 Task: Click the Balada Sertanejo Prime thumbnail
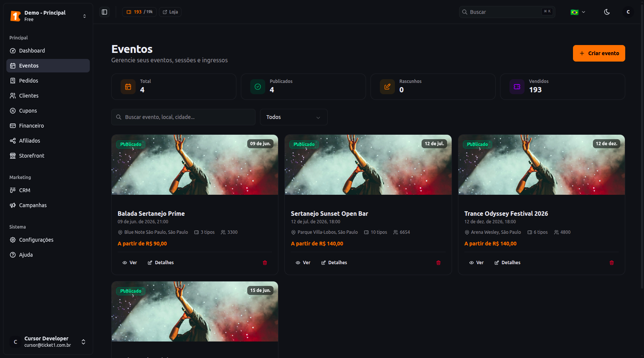click(195, 165)
